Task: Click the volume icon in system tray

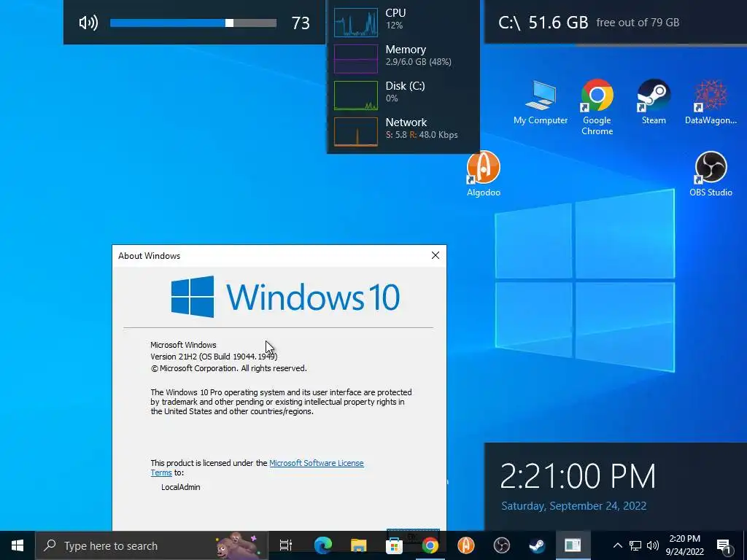Action: coord(653,545)
